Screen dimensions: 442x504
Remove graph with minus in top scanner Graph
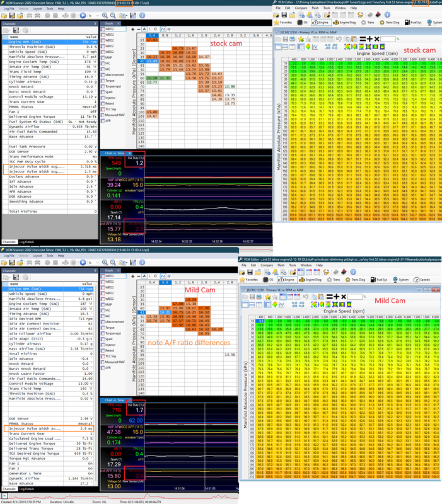click(139, 29)
